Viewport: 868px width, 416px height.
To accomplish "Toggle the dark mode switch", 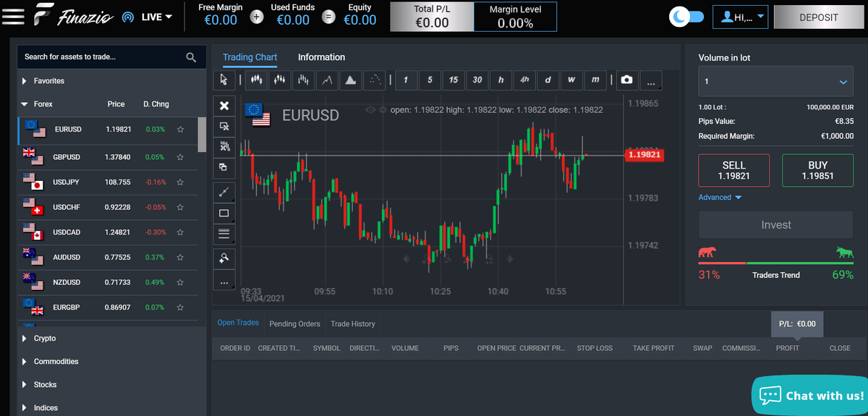I will click(686, 17).
